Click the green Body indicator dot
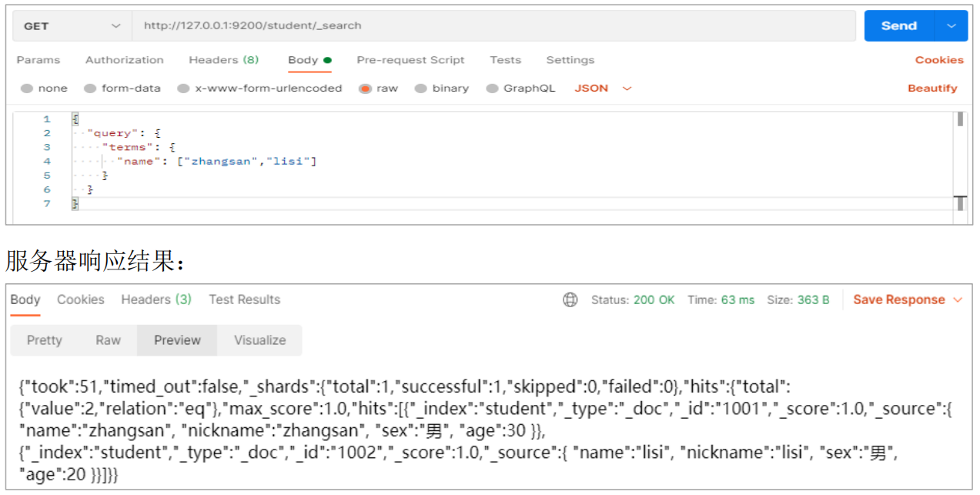 327,60
